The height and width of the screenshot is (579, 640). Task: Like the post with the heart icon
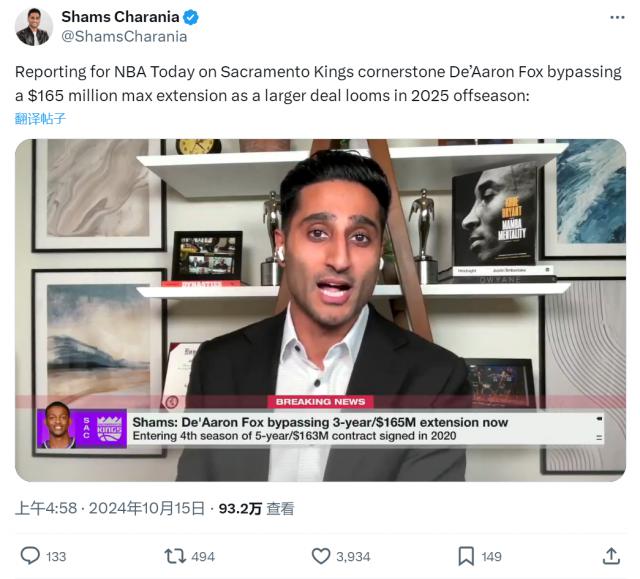[321, 556]
